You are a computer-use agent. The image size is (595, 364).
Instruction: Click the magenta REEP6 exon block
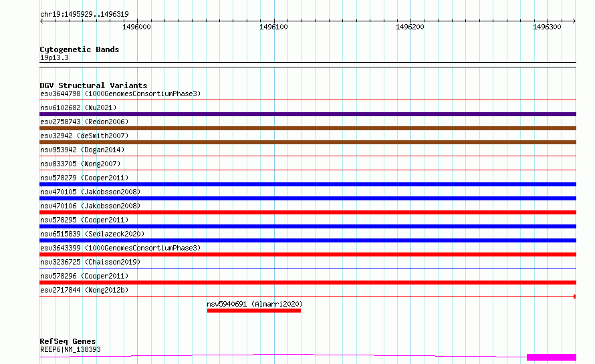tap(552, 357)
